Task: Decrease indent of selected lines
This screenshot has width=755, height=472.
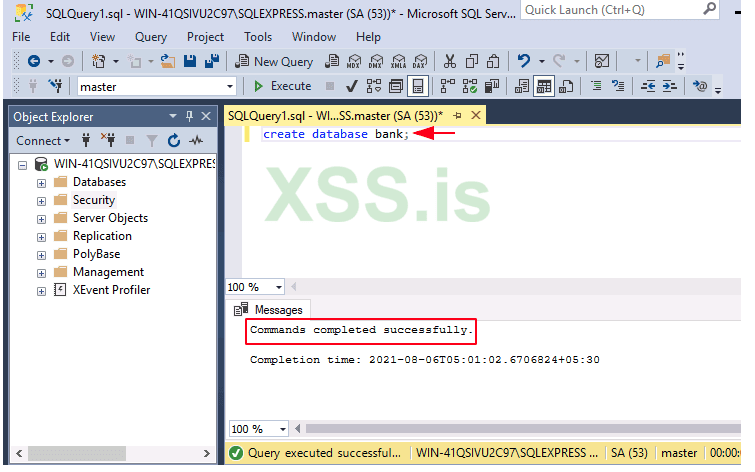Action: pyautogui.click(x=648, y=86)
